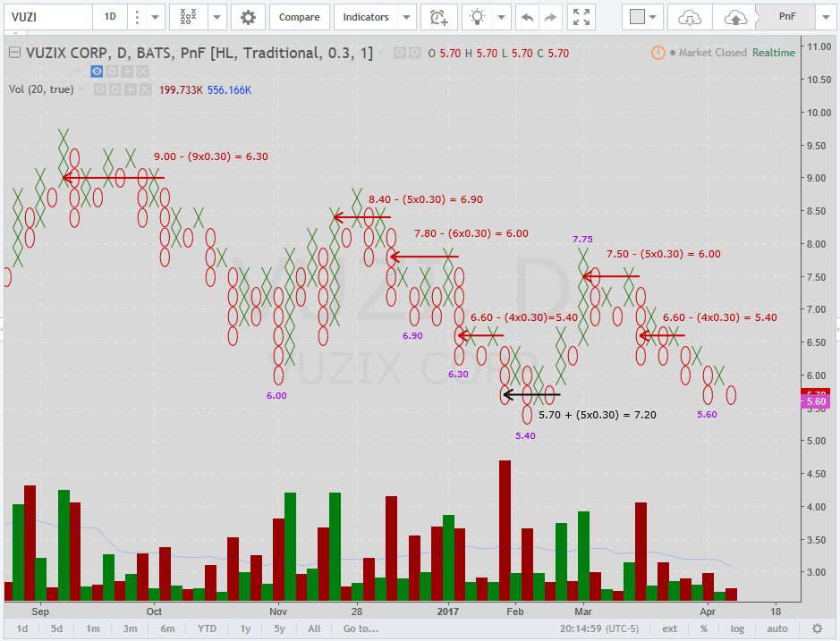Open the dropdown next to the lightbulb
Screen dimensions: 840x641
click(x=502, y=17)
